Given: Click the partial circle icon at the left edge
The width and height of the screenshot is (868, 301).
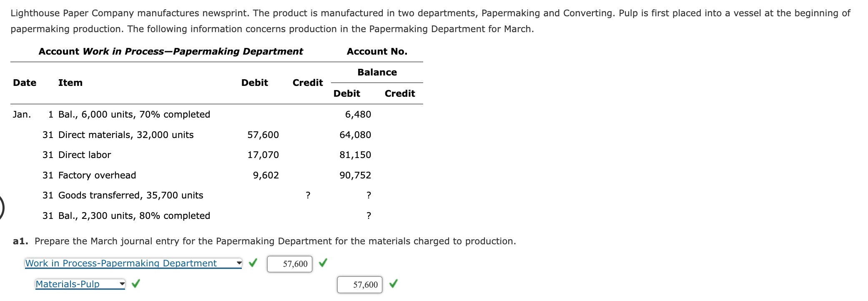Looking at the screenshot, I should point(1,208).
